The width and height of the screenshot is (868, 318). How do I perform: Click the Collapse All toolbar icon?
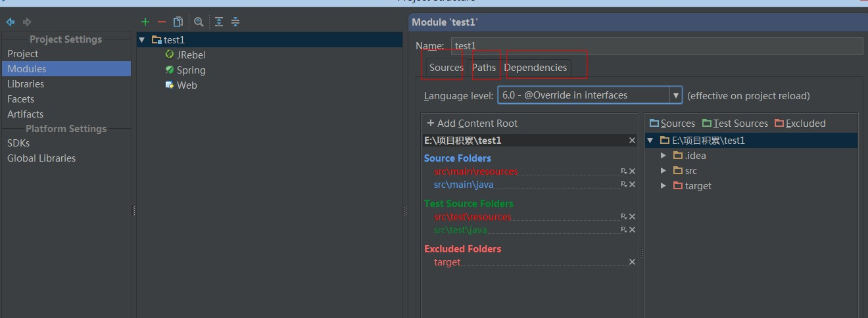point(235,22)
